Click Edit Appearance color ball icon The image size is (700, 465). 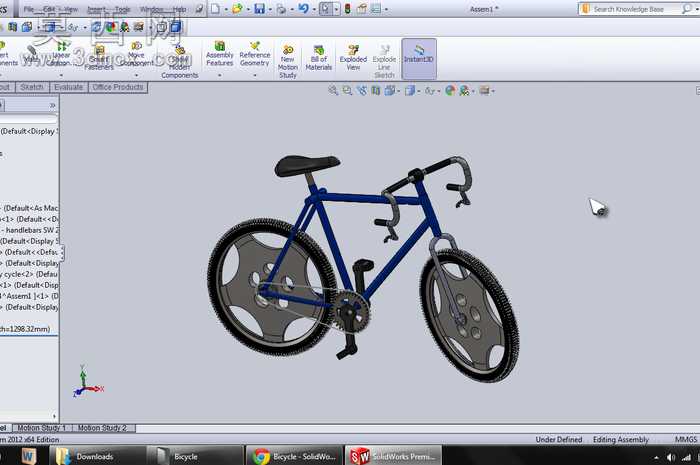(450, 91)
